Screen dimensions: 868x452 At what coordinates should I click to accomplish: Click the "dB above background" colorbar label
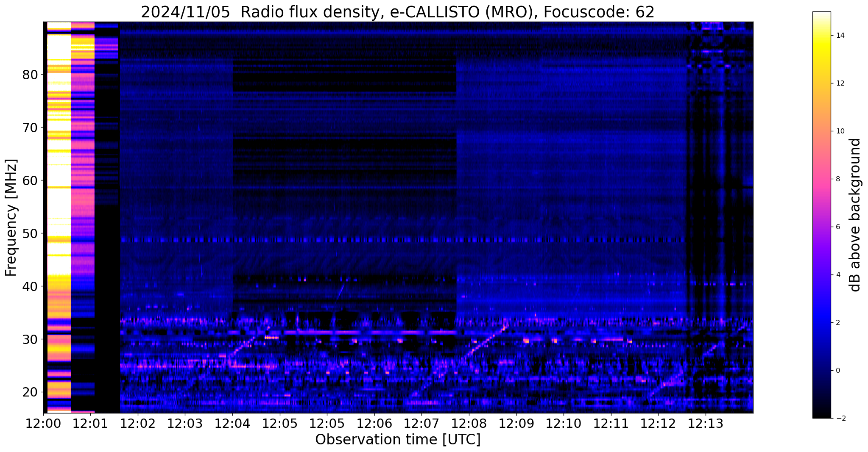tap(855, 215)
